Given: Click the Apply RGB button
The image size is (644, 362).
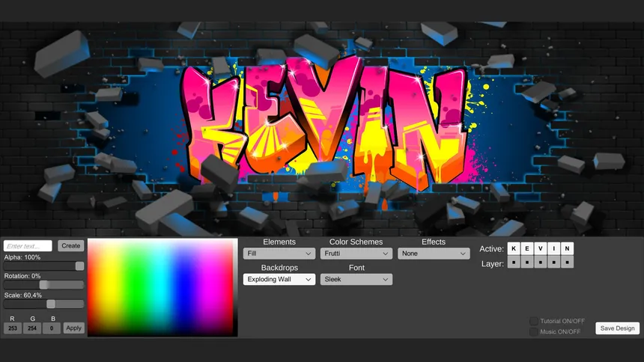Looking at the screenshot, I should click(x=73, y=328).
